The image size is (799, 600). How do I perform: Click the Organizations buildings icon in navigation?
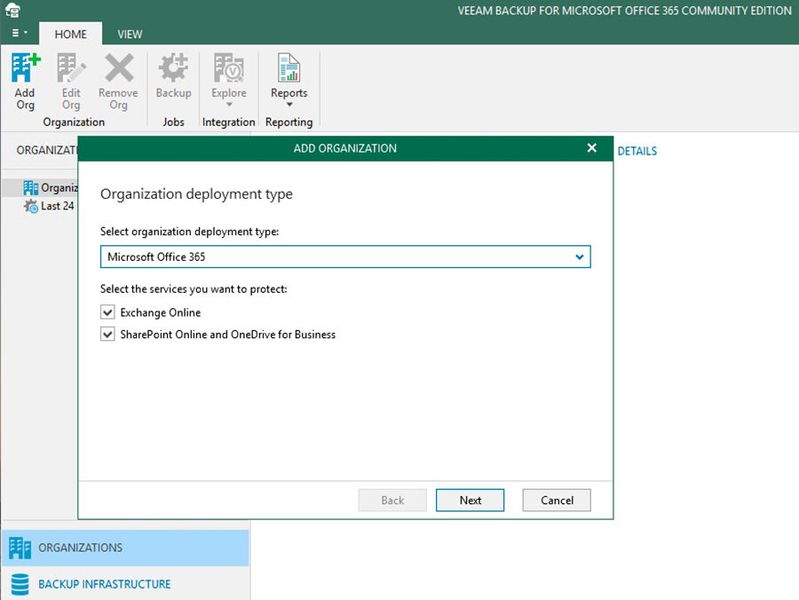(20, 548)
